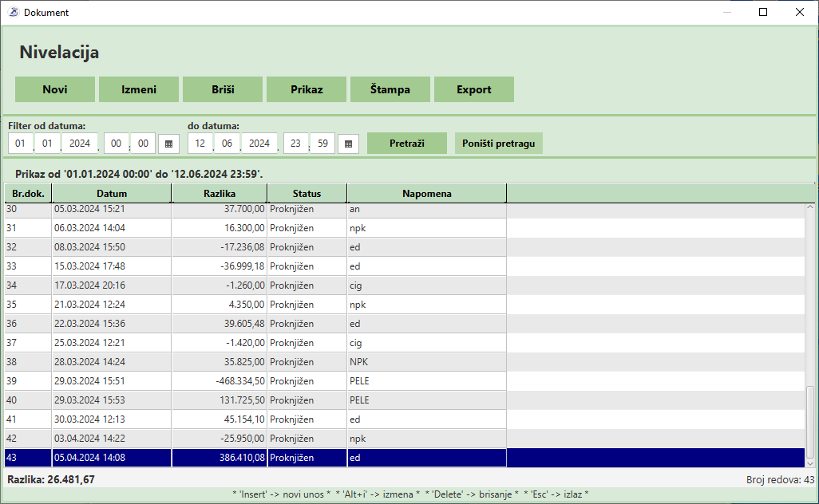Click the Export button
This screenshot has width=819, height=504.
pos(474,89)
